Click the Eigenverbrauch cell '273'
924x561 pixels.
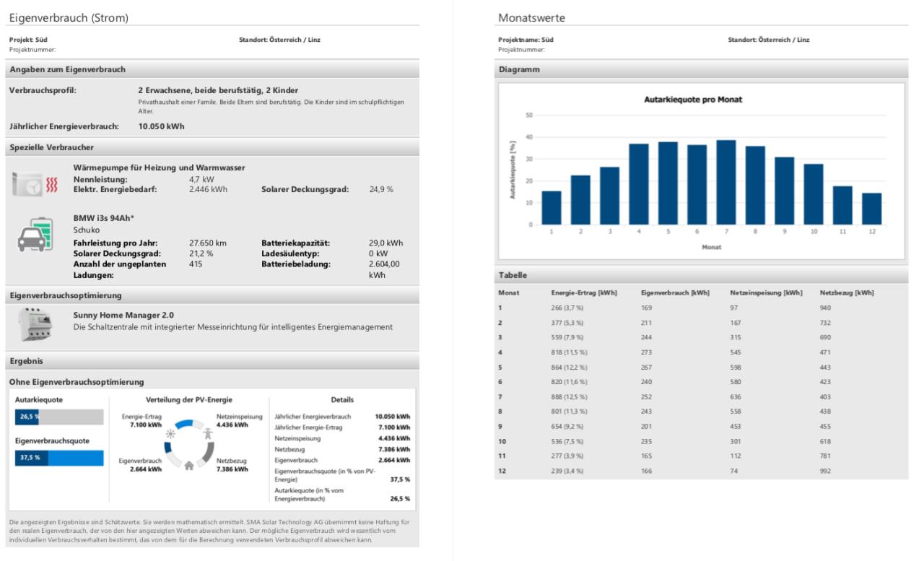point(646,352)
